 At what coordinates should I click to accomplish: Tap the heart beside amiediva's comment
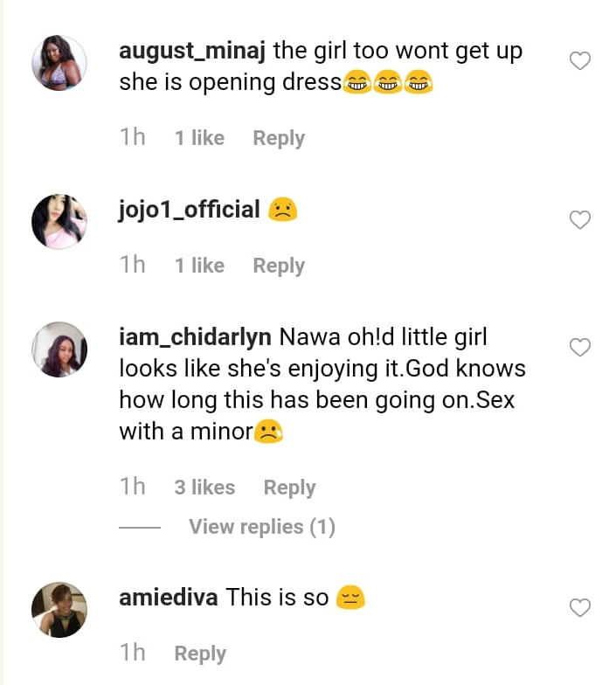click(x=580, y=608)
